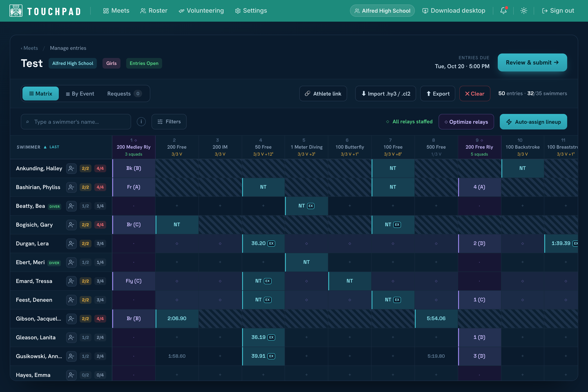The image size is (588, 392).
Task: Click the Athlete link button
Action: pyautogui.click(x=323, y=94)
